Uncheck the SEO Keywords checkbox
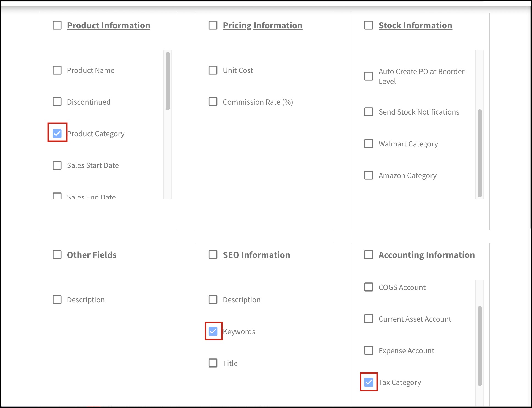 coord(213,331)
